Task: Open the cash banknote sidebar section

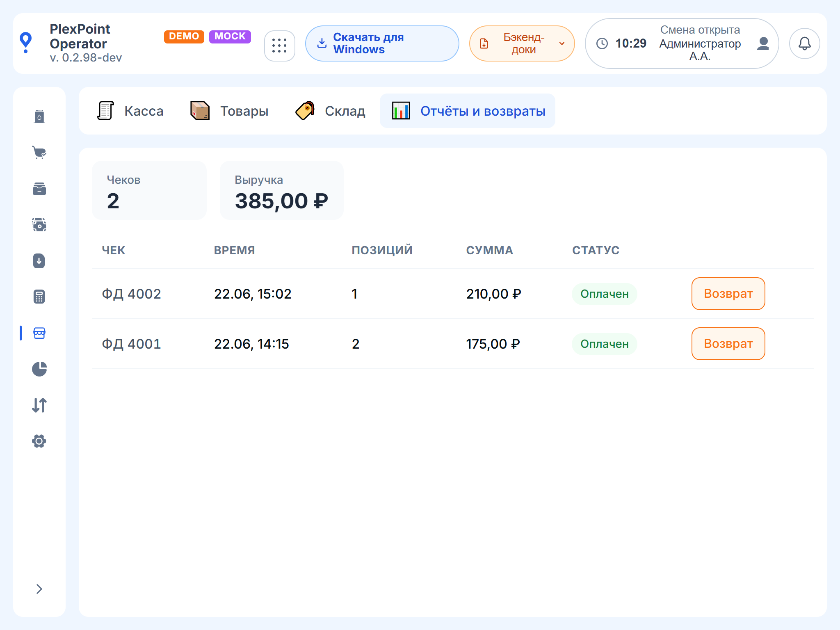Action: coord(39,225)
